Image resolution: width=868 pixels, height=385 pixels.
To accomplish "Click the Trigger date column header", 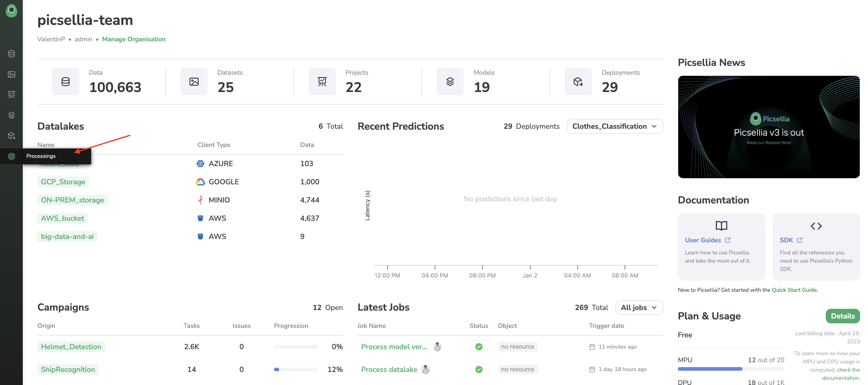I will (x=607, y=326).
